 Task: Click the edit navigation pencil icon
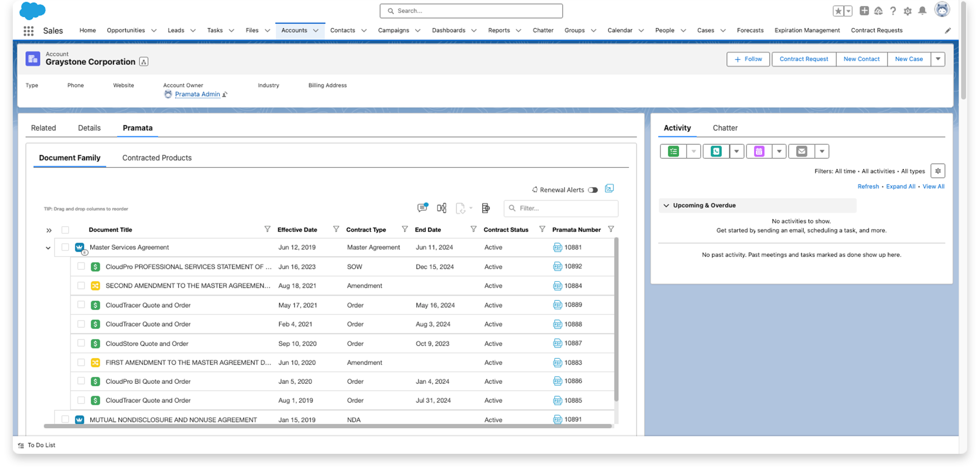tap(948, 30)
